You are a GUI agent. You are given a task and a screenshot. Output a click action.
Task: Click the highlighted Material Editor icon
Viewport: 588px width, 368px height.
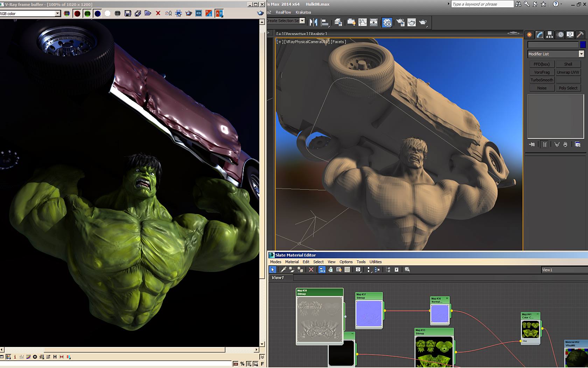[387, 22]
